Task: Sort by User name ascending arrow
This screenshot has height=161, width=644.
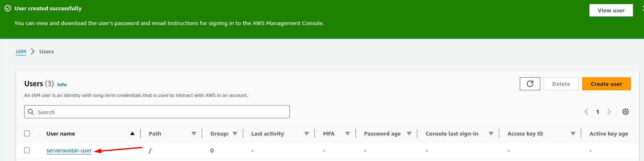Action: (132, 133)
